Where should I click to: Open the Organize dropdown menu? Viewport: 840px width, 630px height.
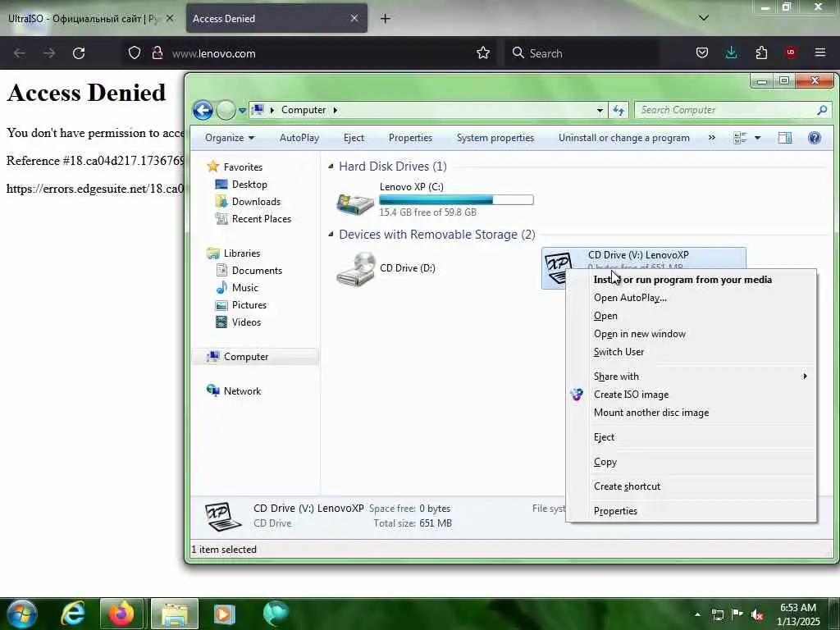pyautogui.click(x=230, y=138)
